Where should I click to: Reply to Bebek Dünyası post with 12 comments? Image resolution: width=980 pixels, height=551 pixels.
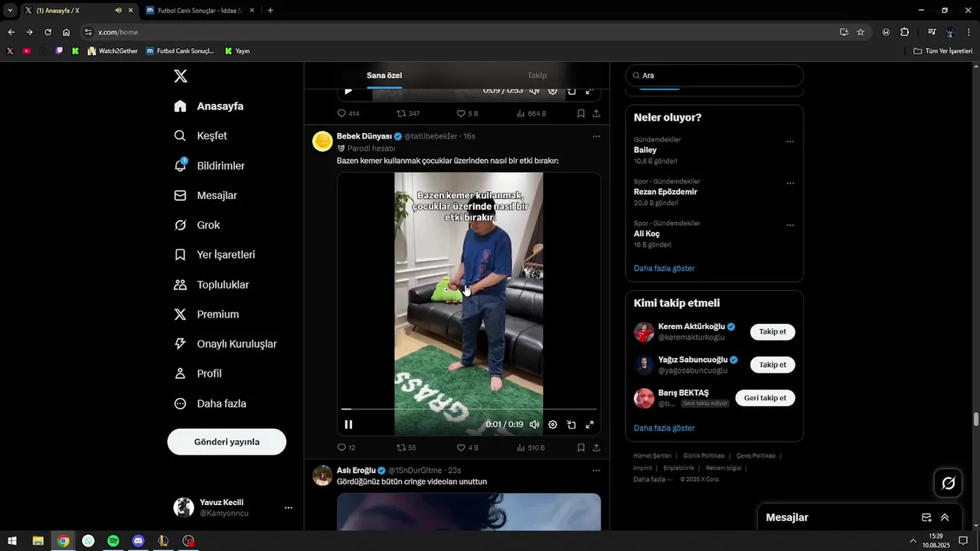coord(346,448)
